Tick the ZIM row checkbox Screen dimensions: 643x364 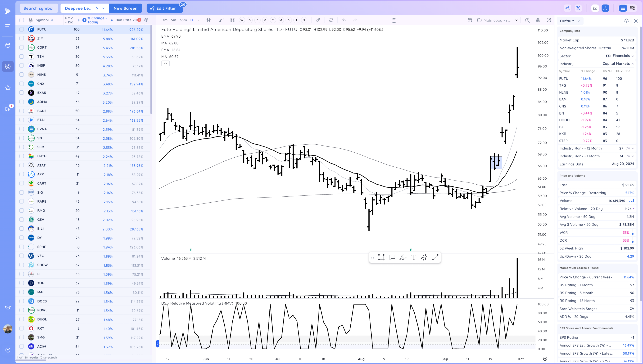22,38
